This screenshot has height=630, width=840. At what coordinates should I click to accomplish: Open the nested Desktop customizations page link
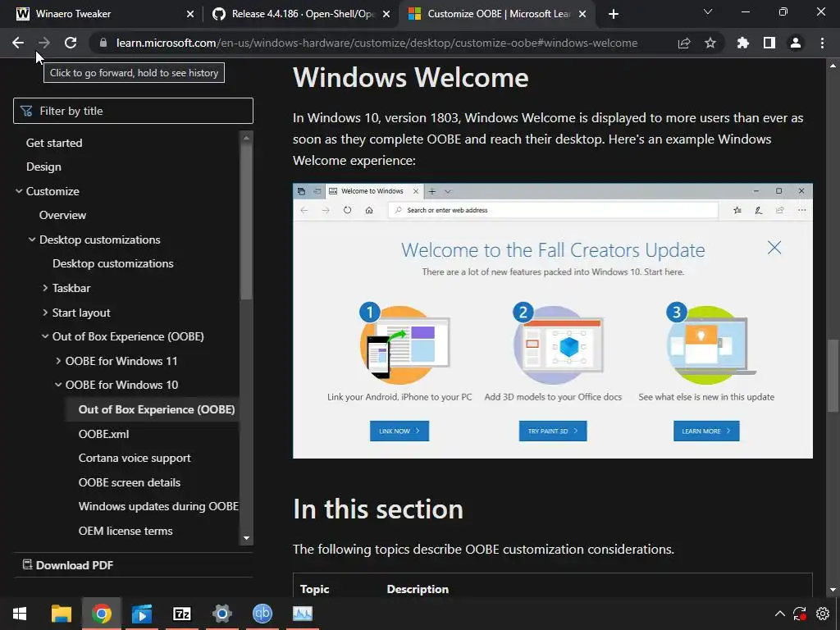[112, 263]
